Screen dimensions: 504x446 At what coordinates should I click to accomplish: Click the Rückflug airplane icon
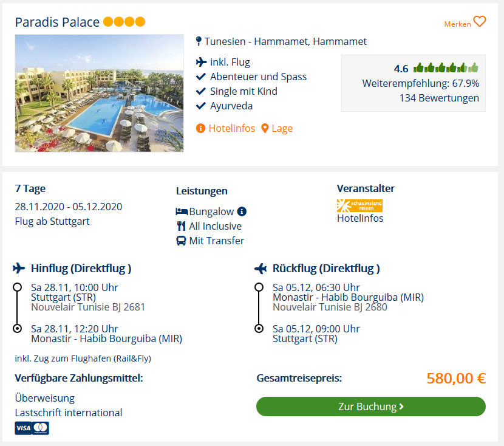[261, 268]
